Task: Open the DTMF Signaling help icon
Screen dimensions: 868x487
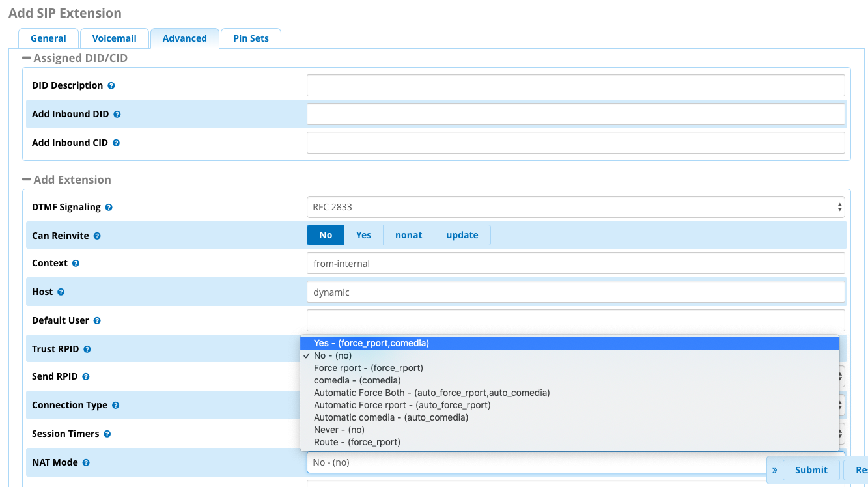Action: tap(108, 206)
